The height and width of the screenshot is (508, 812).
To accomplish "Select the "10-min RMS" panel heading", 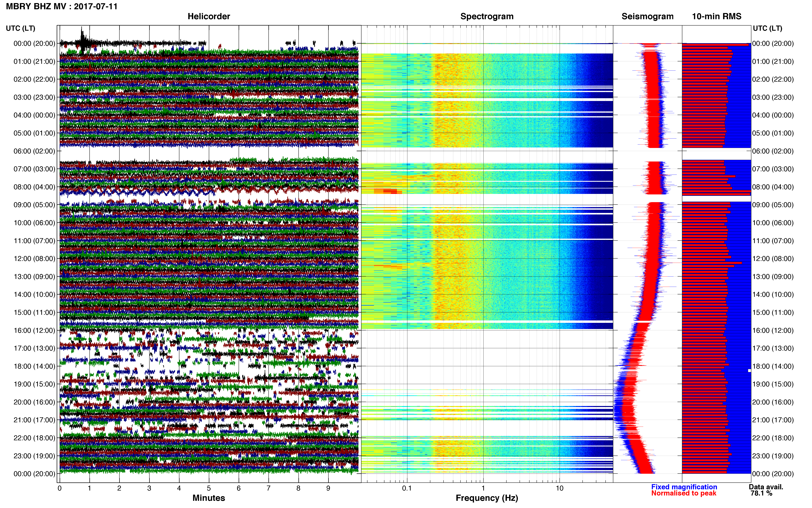I will tap(717, 16).
